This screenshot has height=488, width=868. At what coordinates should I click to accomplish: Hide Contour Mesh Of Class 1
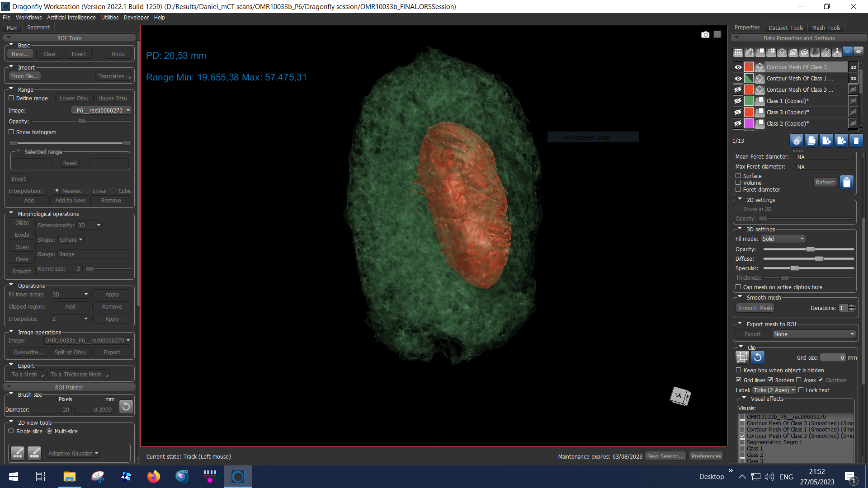[x=738, y=79]
